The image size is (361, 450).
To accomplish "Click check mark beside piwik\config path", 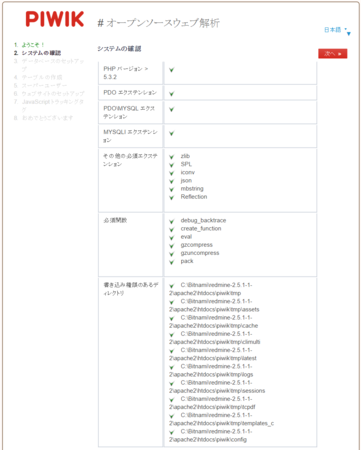I will (172, 432).
